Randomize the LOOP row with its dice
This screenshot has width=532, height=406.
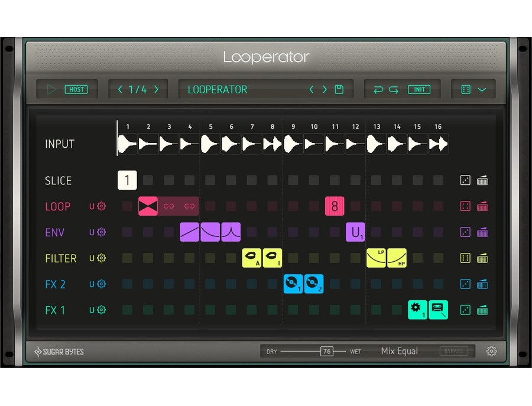coord(465,206)
